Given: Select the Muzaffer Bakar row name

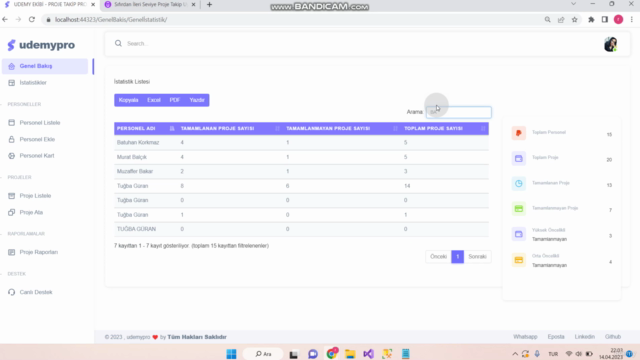Looking at the screenshot, I should (135, 171).
